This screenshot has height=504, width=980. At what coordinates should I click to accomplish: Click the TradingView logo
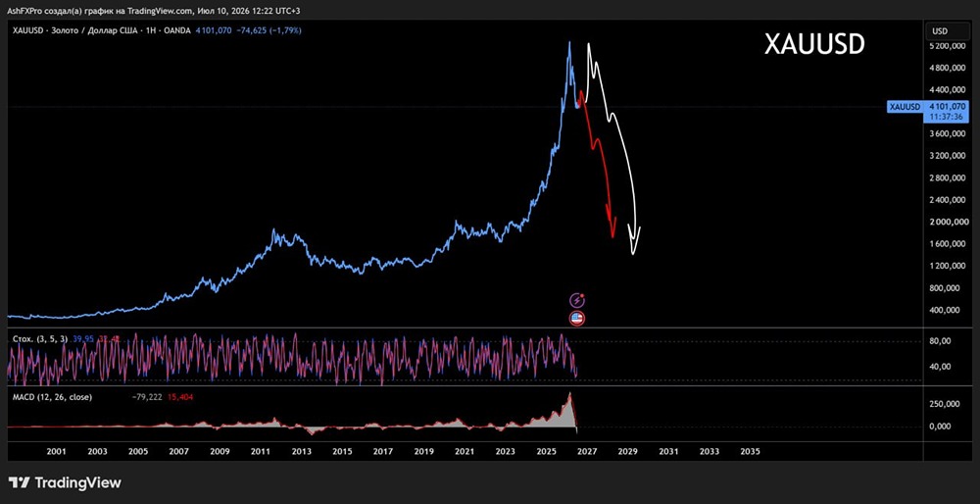click(65, 482)
